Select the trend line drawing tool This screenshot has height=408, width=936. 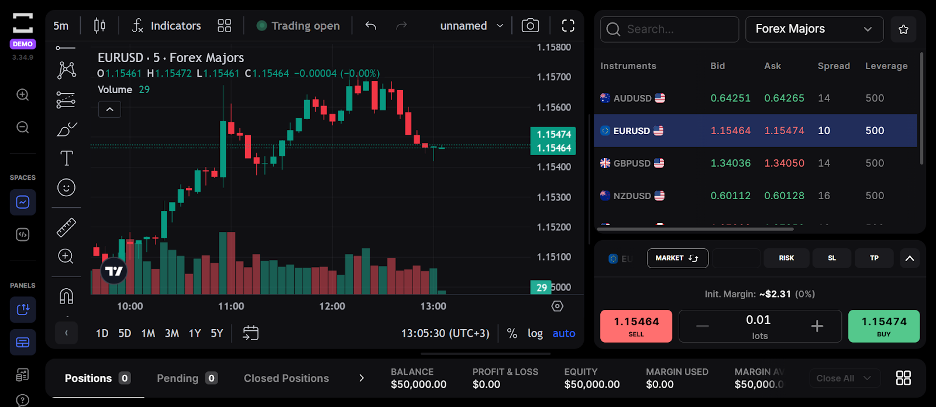click(x=66, y=47)
